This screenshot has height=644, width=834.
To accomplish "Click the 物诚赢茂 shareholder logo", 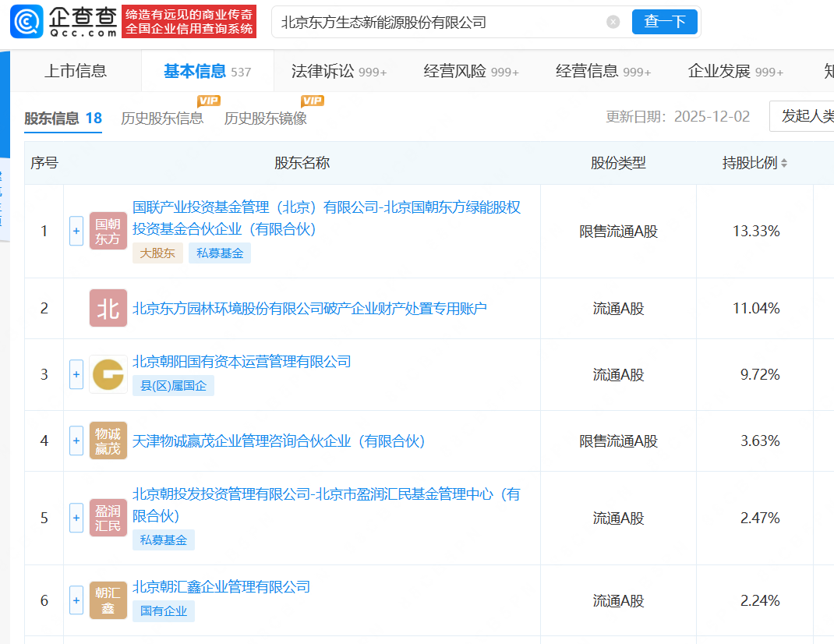I will coord(108,441).
